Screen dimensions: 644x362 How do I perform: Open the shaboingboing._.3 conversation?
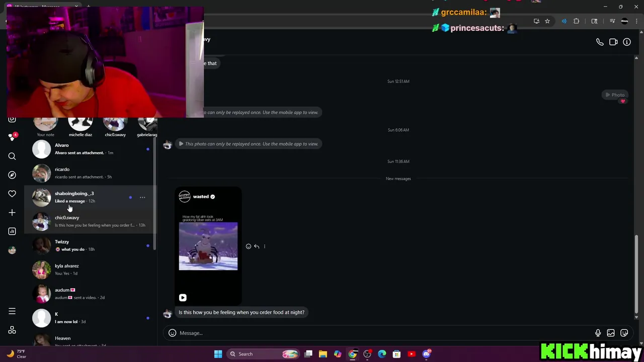(x=91, y=197)
